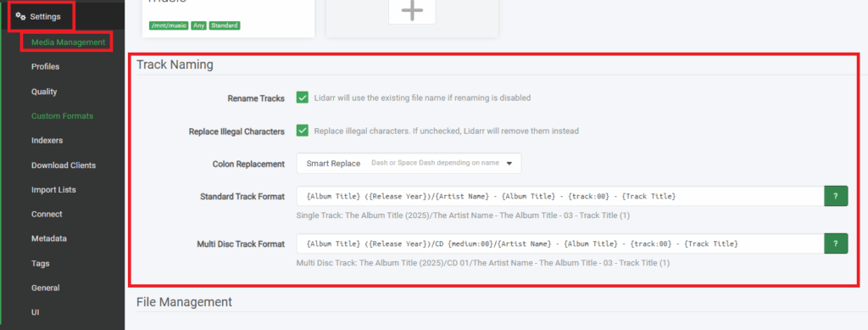
Task: Open help for Multi Disc Track Format
Action: pos(836,243)
